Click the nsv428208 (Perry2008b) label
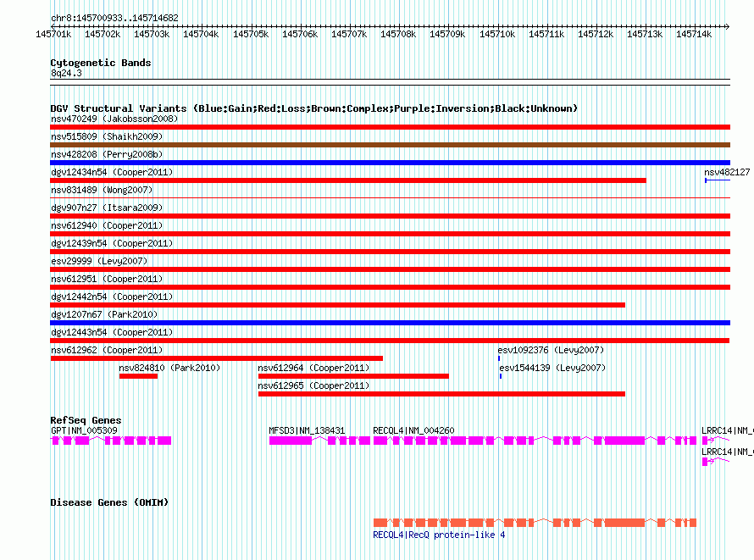Screen dimensions: 754x560 [x=107, y=154]
